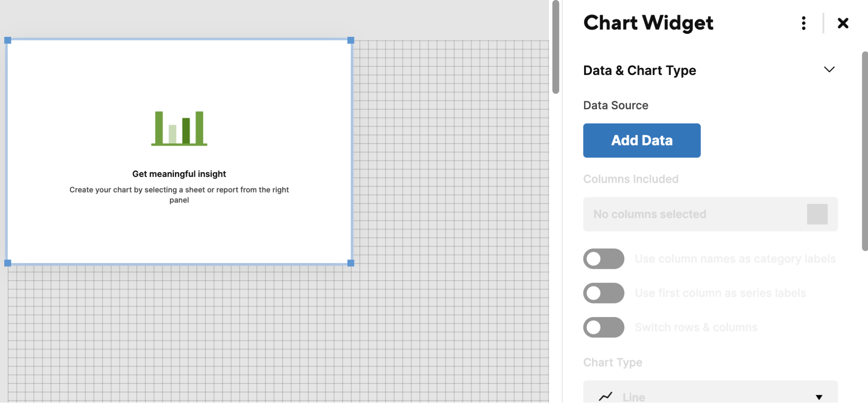Click the Chart Type dropdown arrow
The width and height of the screenshot is (868, 403).
tap(819, 396)
